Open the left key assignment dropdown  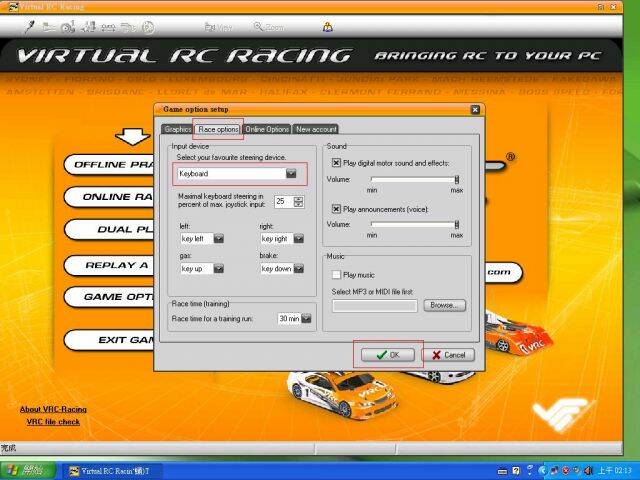(x=219, y=238)
